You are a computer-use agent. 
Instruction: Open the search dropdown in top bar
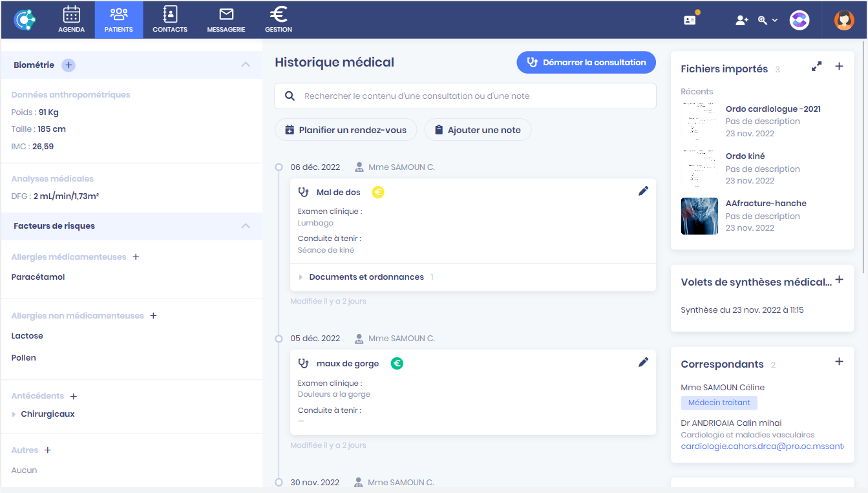click(x=767, y=20)
